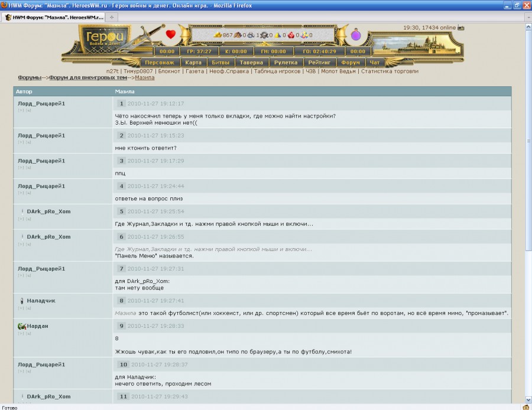The image size is (532, 410).
Task: Click the "19:30, 17434 online" text
Action: 429,28
